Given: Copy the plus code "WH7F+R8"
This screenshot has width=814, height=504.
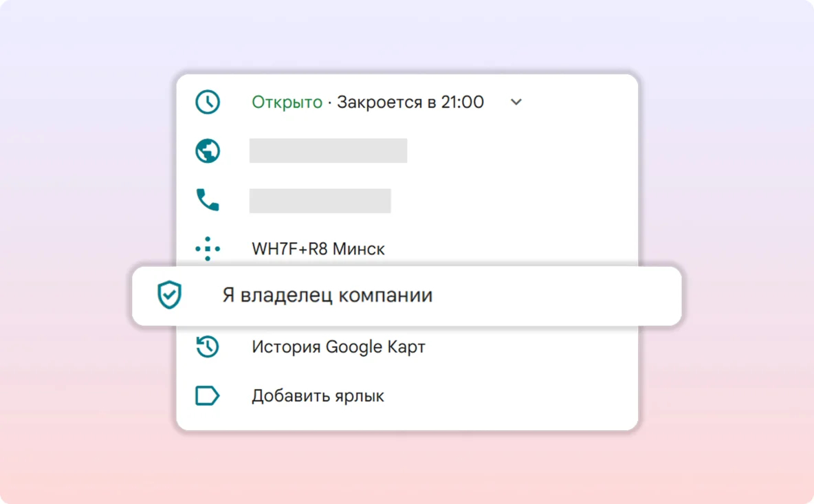Looking at the screenshot, I should [x=289, y=249].
